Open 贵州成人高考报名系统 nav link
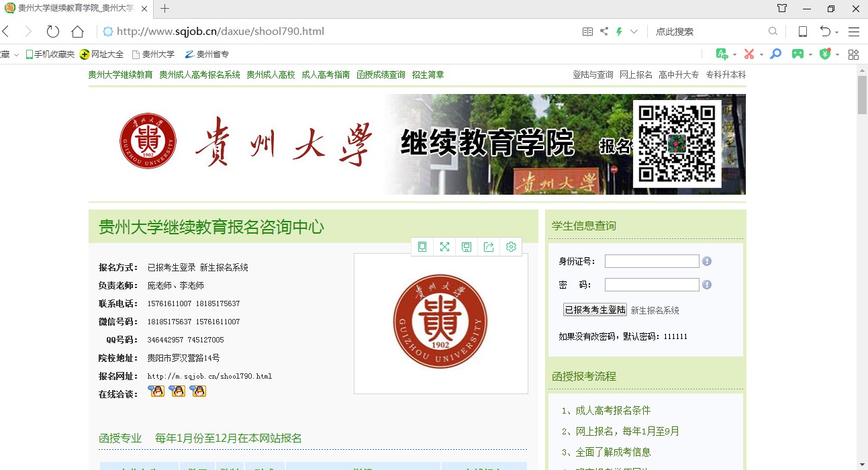 (199, 75)
